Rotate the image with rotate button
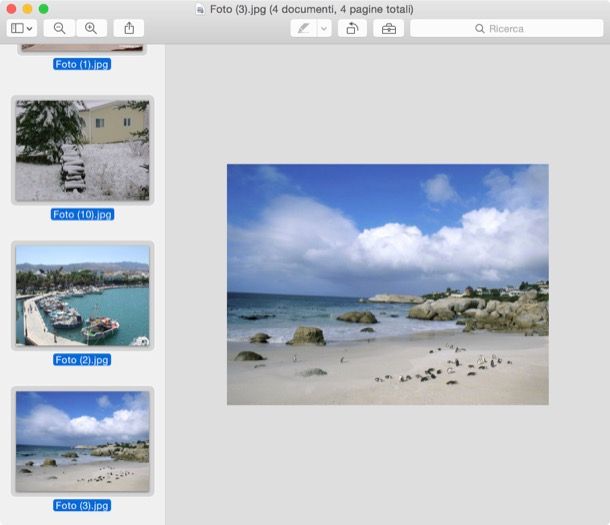 pyautogui.click(x=352, y=28)
